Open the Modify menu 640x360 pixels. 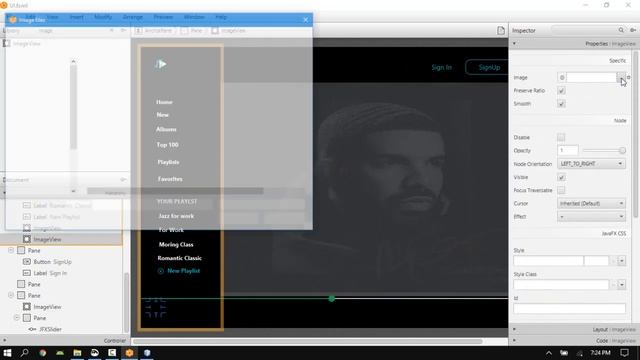(103, 17)
